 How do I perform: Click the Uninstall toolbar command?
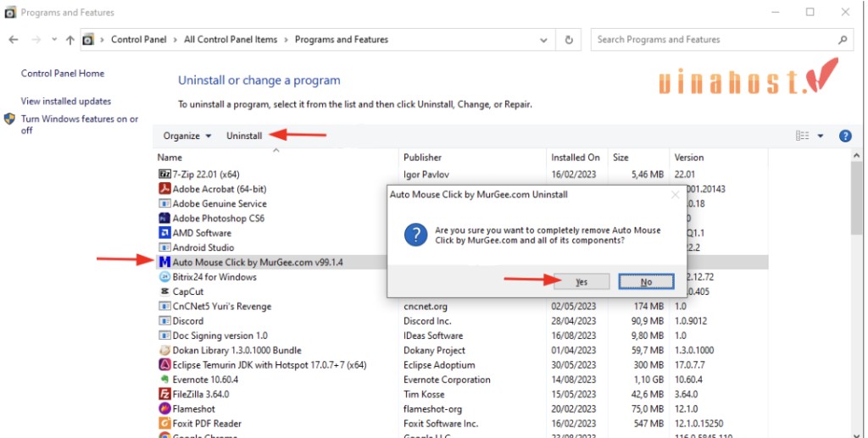coord(244,136)
